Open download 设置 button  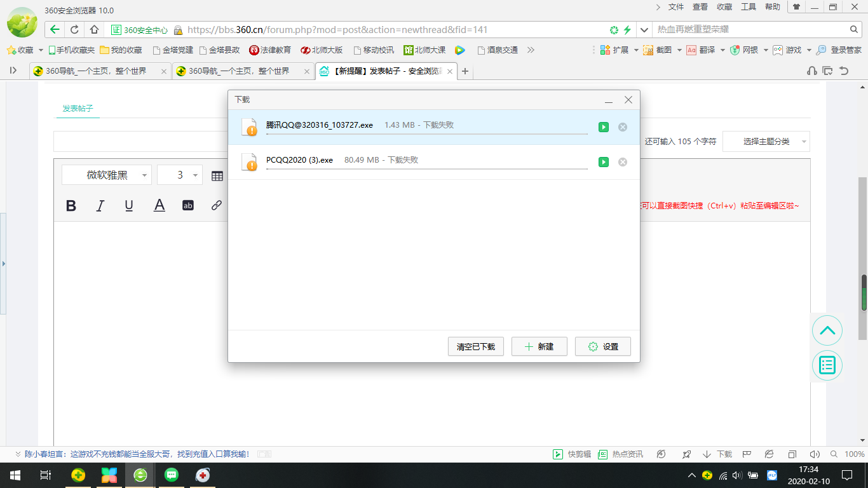603,346
